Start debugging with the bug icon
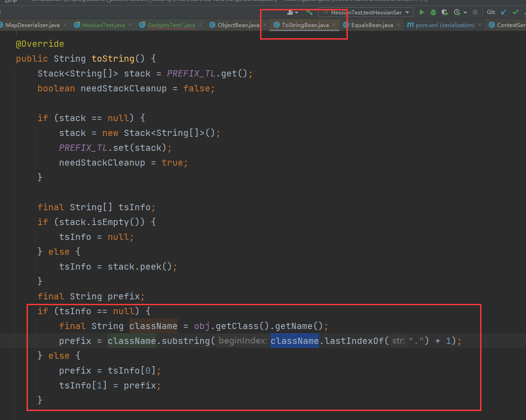The width and height of the screenshot is (526, 420). [433, 13]
